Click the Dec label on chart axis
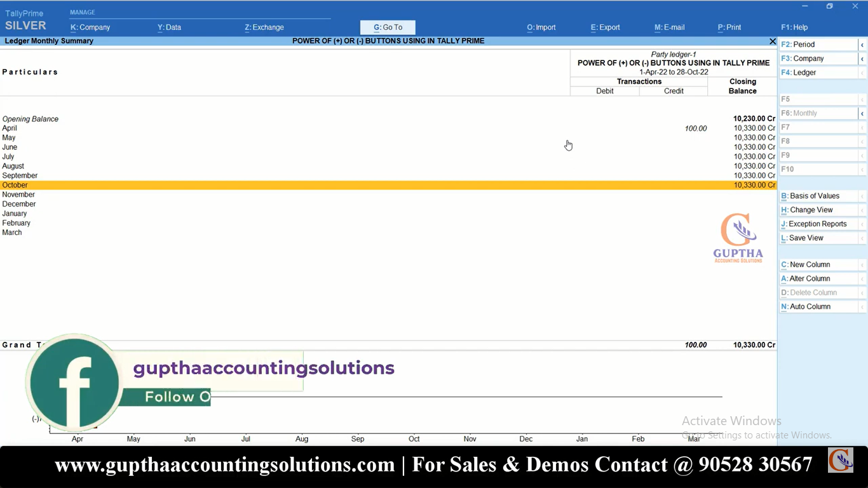This screenshot has width=868, height=488. tap(526, 439)
